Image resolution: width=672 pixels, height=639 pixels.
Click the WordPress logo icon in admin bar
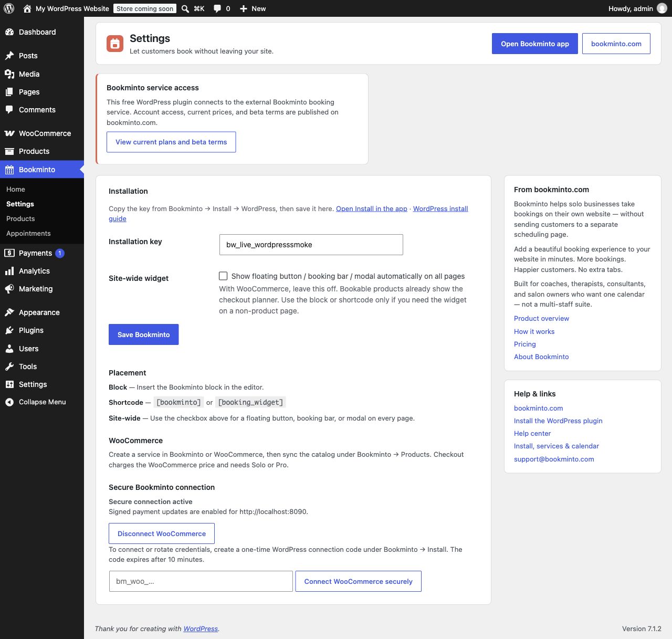coord(9,8)
